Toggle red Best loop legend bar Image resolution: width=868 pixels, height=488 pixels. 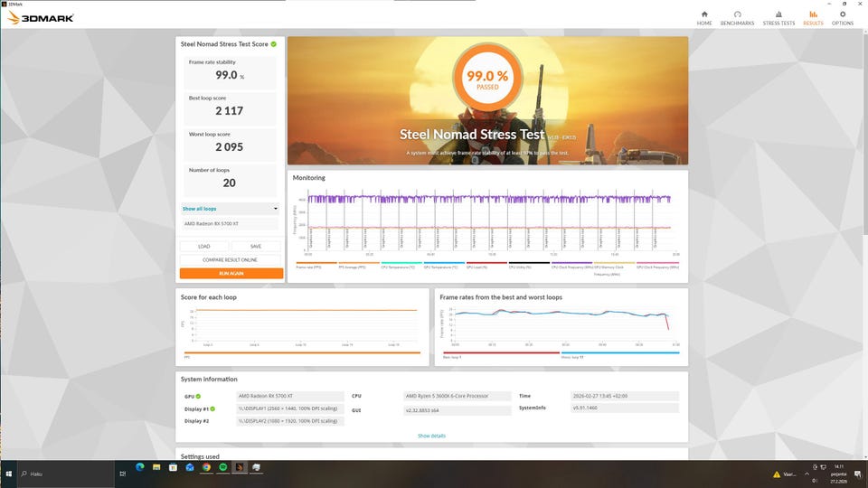click(501, 352)
